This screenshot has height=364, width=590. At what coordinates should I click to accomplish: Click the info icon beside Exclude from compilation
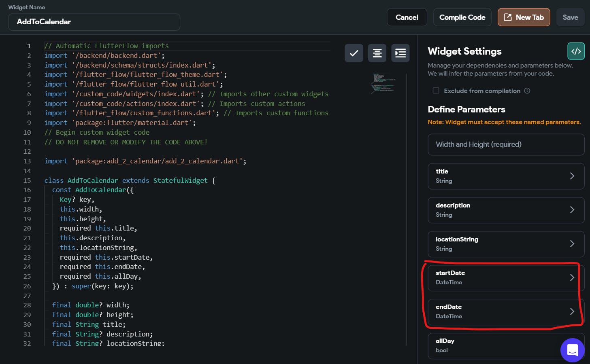coord(527,91)
